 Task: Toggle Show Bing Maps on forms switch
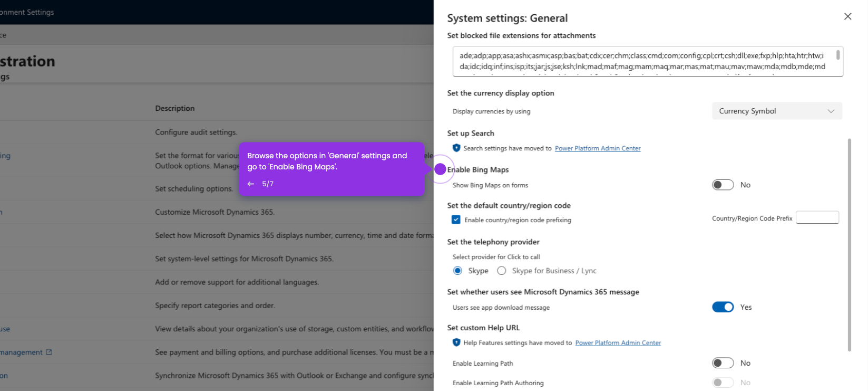click(x=723, y=185)
